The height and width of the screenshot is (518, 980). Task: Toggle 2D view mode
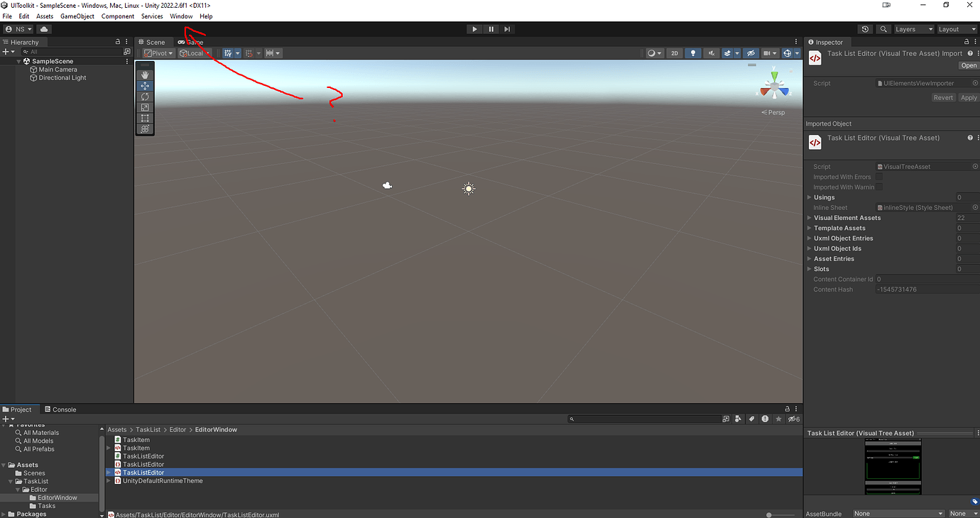(x=675, y=53)
